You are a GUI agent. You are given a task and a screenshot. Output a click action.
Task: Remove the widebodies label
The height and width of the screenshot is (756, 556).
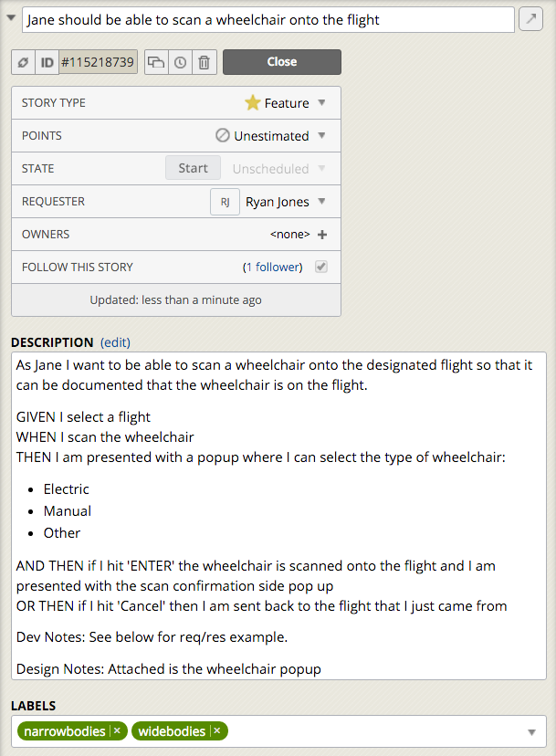coord(217,731)
